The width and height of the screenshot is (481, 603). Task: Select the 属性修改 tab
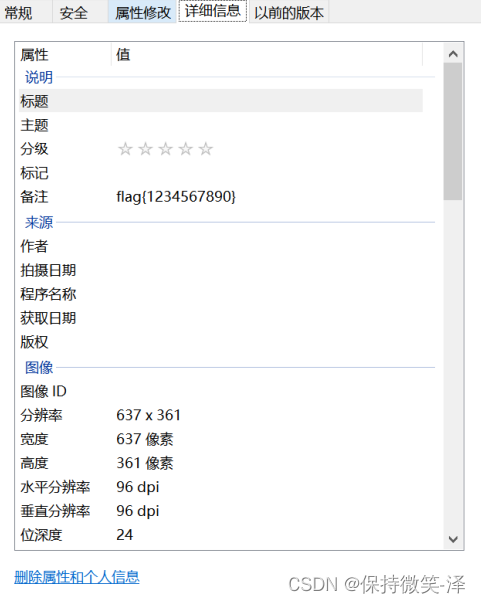tap(143, 13)
